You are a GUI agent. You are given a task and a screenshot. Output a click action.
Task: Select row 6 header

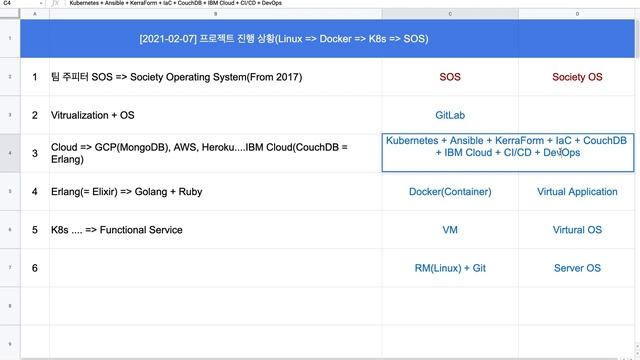pyautogui.click(x=10, y=230)
